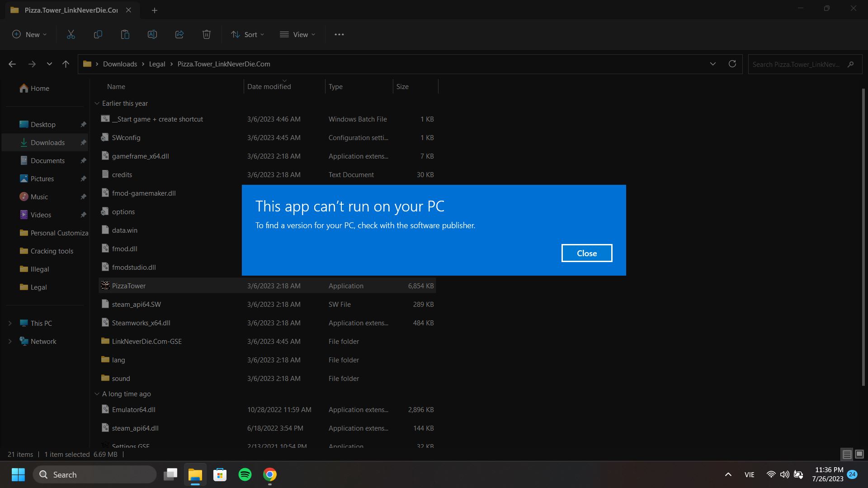Switch to the large thumbnails view toggle
868x488 pixels.
coord(859,454)
